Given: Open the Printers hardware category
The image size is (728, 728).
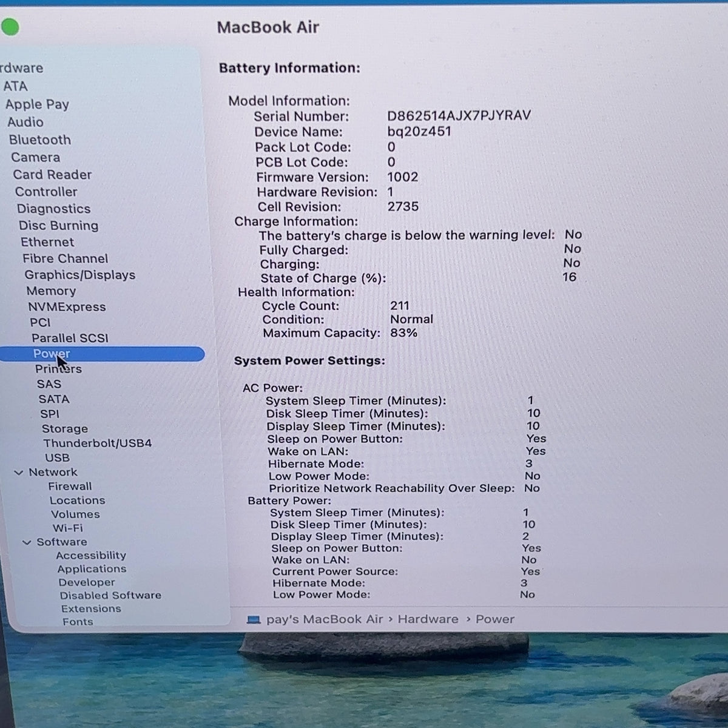Looking at the screenshot, I should tap(58, 369).
